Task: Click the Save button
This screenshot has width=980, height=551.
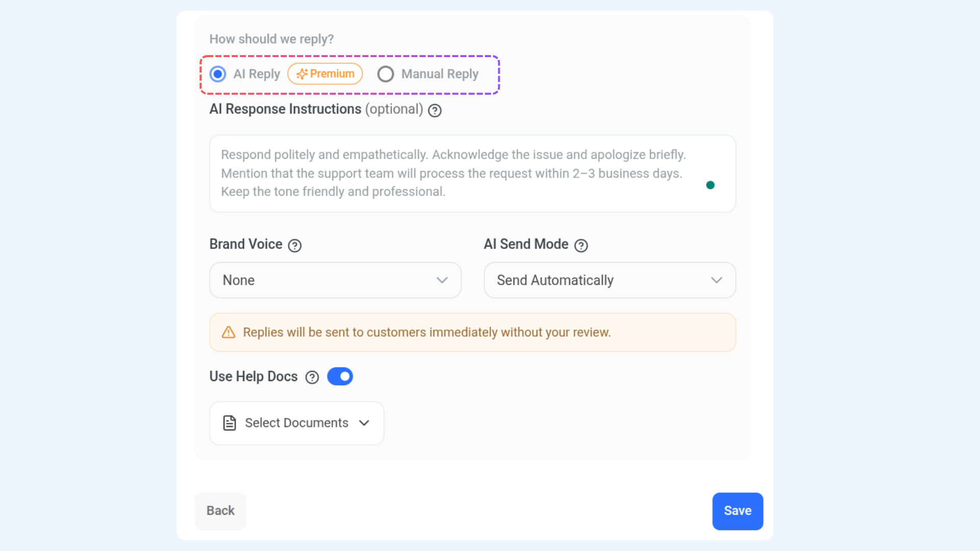Action: [738, 511]
